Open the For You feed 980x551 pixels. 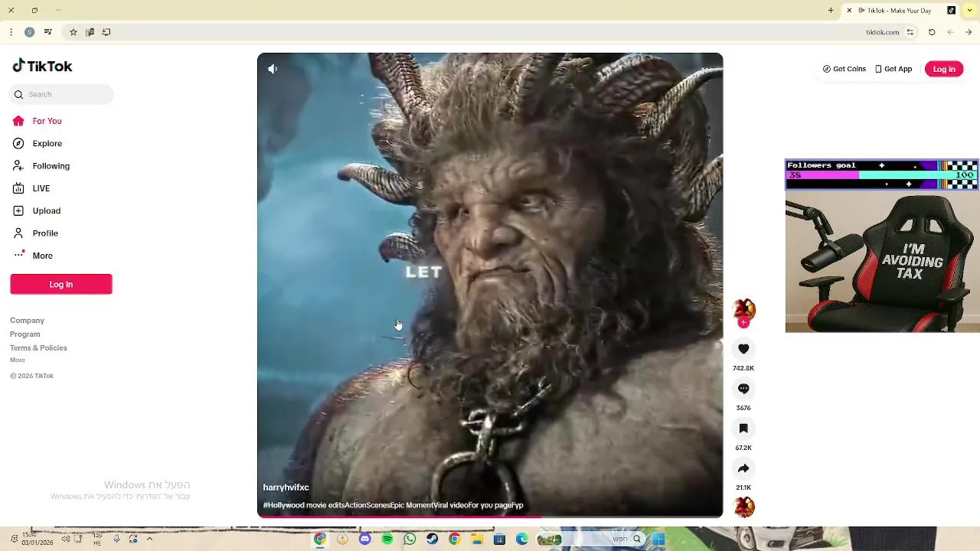47,121
